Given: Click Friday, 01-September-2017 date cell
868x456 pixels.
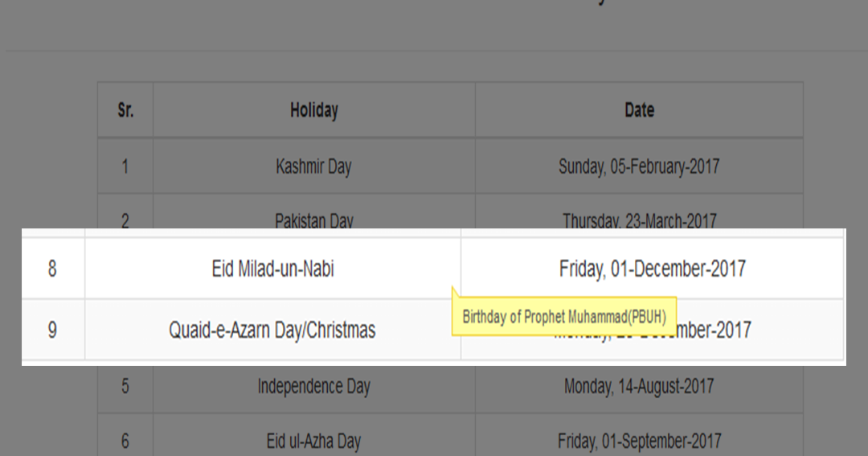Looking at the screenshot, I should 640,441.
